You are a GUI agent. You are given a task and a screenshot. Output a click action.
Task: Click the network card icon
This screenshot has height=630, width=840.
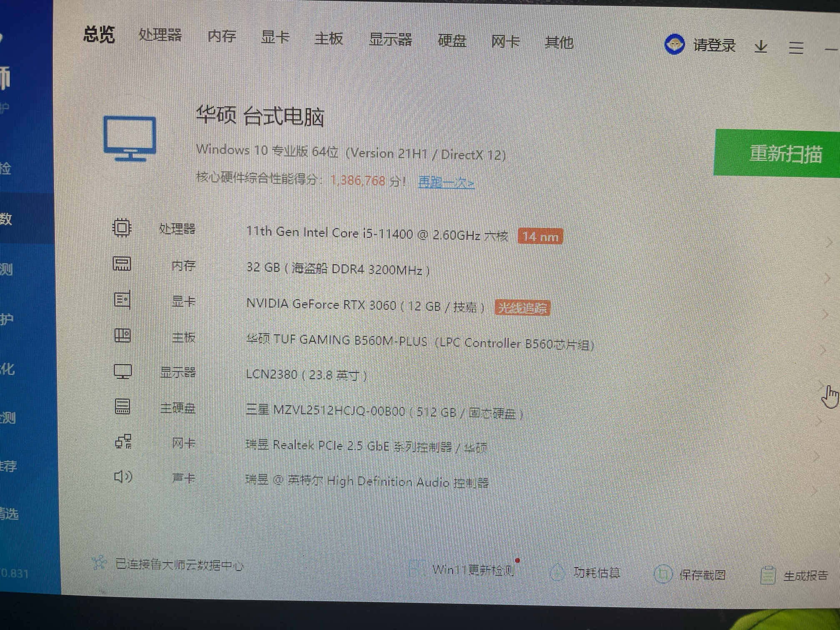click(123, 441)
